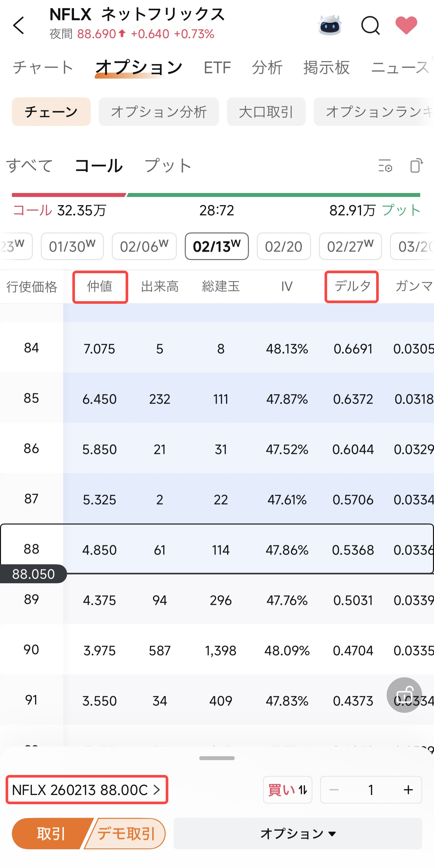The width and height of the screenshot is (434, 868).
Task: Tap mid price 6.450
Action: click(99, 399)
